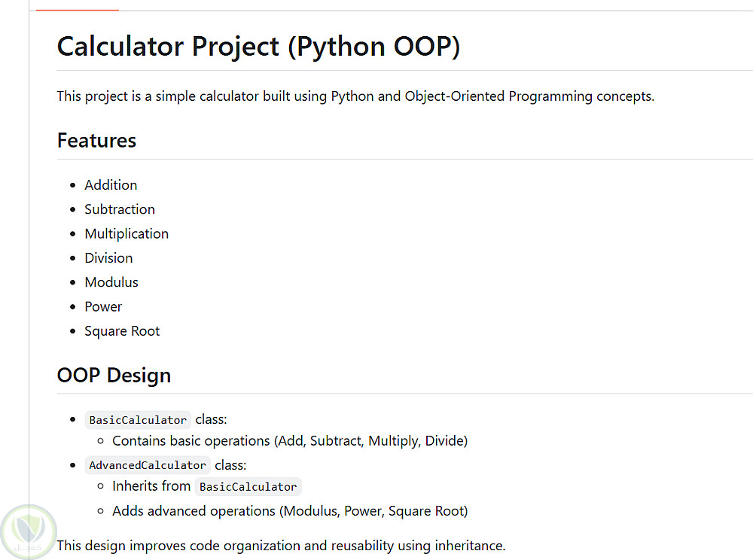Click the 'Inherits from' sub-bullet text
This screenshot has height=560, width=753.
pos(151,486)
